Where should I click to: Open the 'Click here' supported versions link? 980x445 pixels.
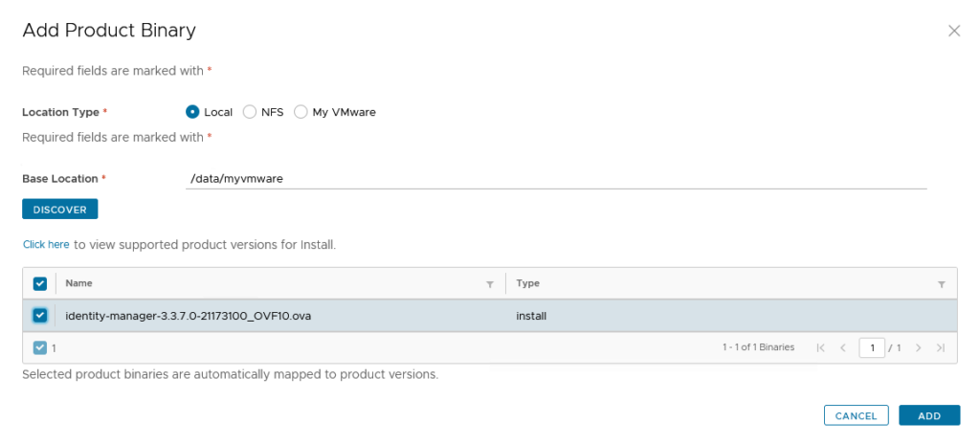(46, 245)
